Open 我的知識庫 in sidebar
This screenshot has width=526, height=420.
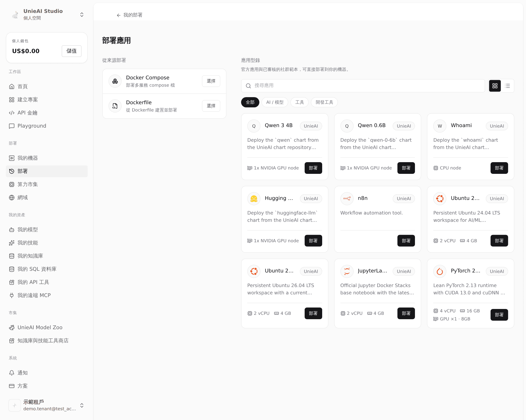[x=47, y=256]
